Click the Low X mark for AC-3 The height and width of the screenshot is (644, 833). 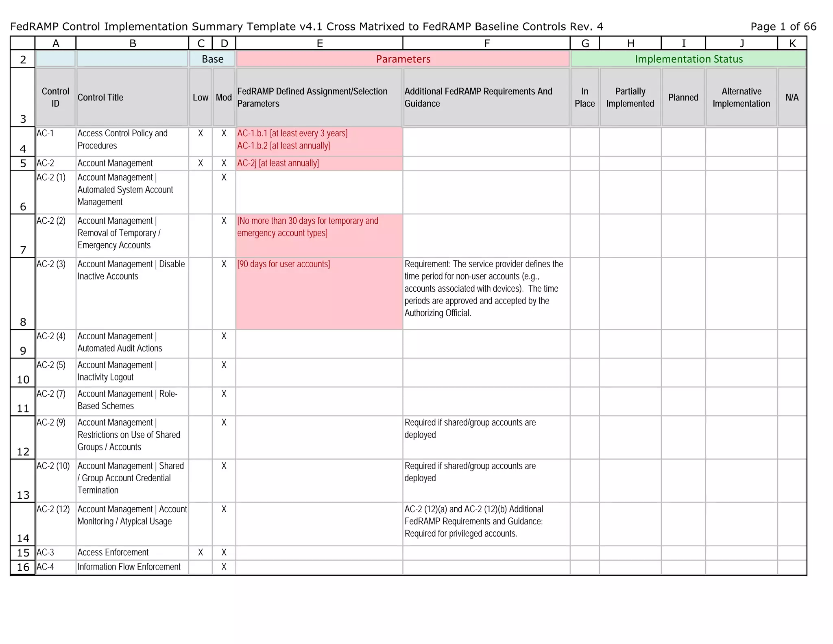[201, 552]
